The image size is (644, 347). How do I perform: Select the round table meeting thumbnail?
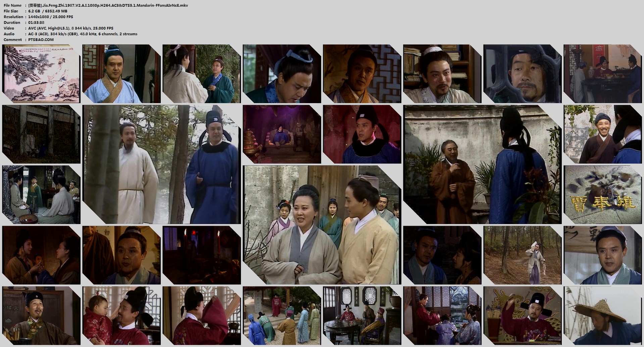tap(362, 316)
